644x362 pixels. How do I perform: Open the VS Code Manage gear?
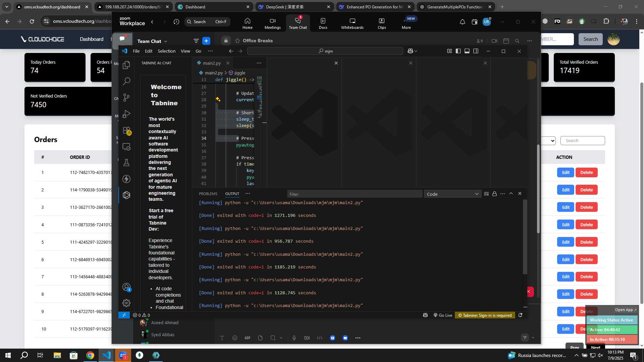pos(126,303)
